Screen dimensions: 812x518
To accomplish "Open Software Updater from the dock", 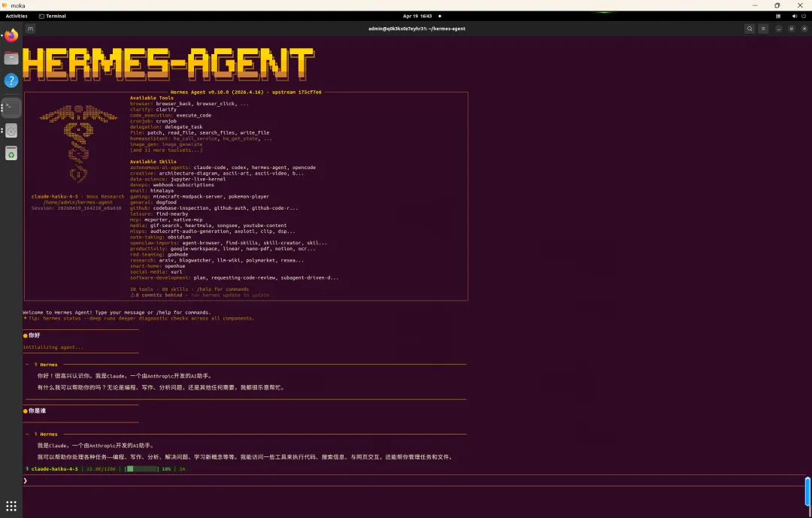I will coord(11,131).
